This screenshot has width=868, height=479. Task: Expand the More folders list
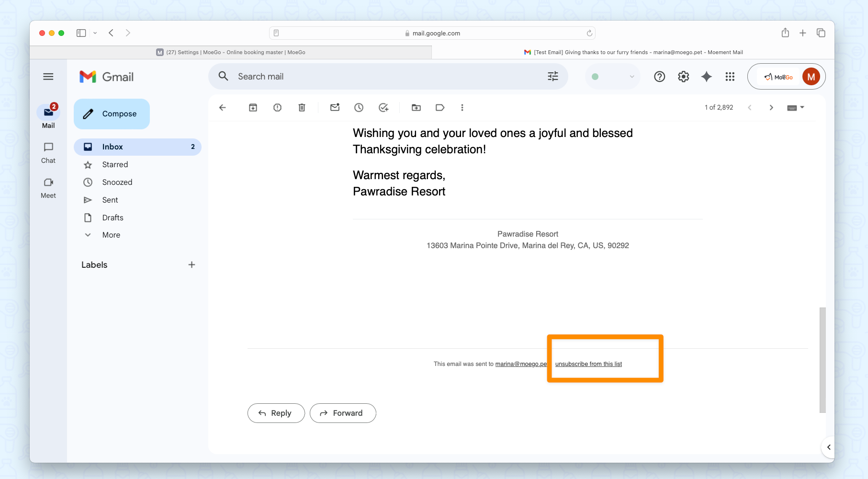coord(111,235)
